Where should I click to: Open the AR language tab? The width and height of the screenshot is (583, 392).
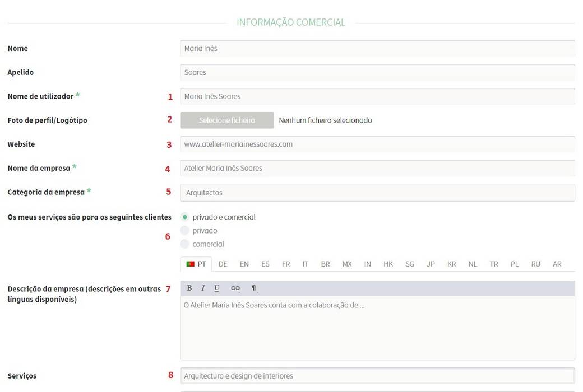(x=557, y=264)
